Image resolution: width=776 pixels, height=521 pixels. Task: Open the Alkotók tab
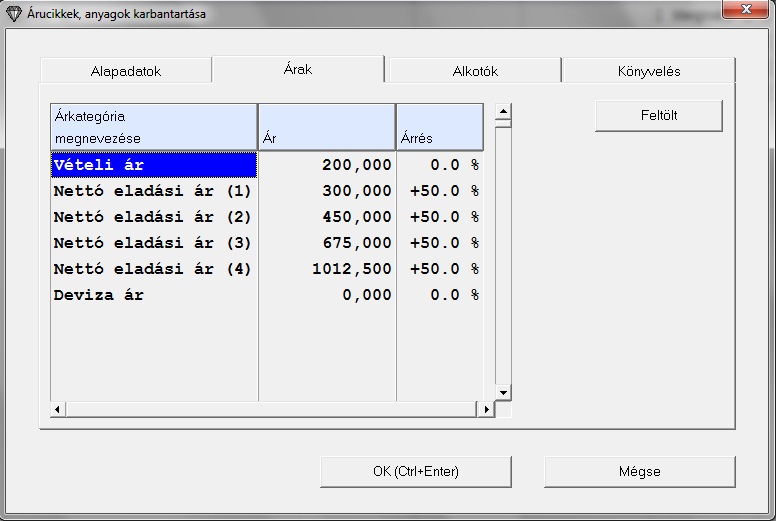coord(475,71)
